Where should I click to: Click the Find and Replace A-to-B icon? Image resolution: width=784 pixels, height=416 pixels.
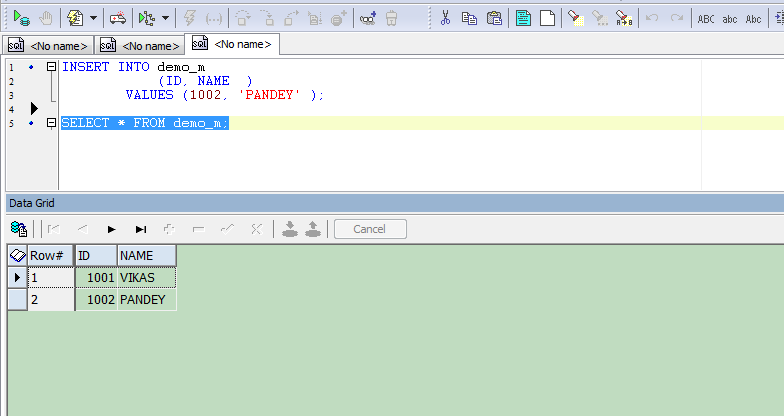(624, 17)
